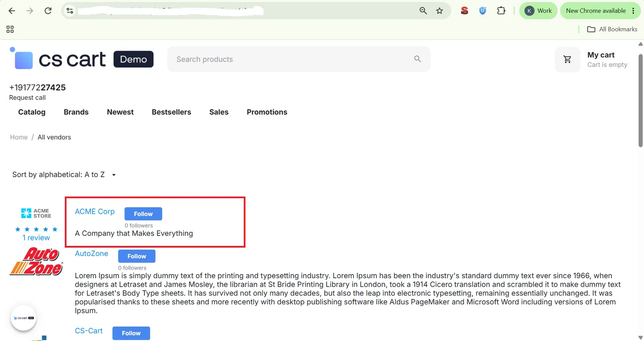
Task: Follow the AutoZone vendor
Action: tap(137, 256)
